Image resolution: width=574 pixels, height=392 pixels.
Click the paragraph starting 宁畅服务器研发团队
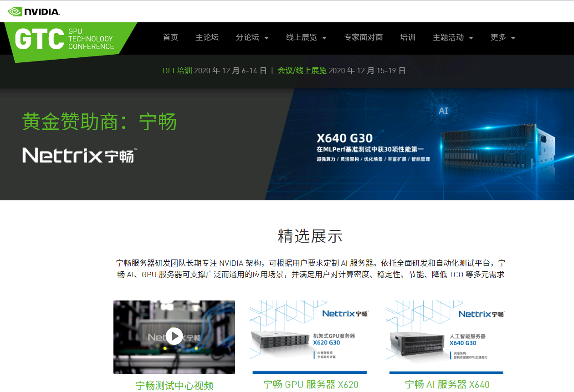pos(311,269)
